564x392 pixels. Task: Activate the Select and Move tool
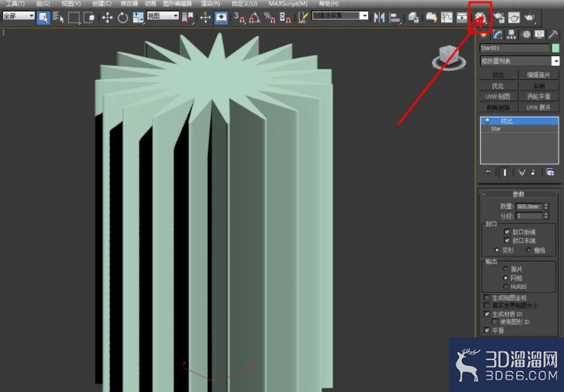107,17
